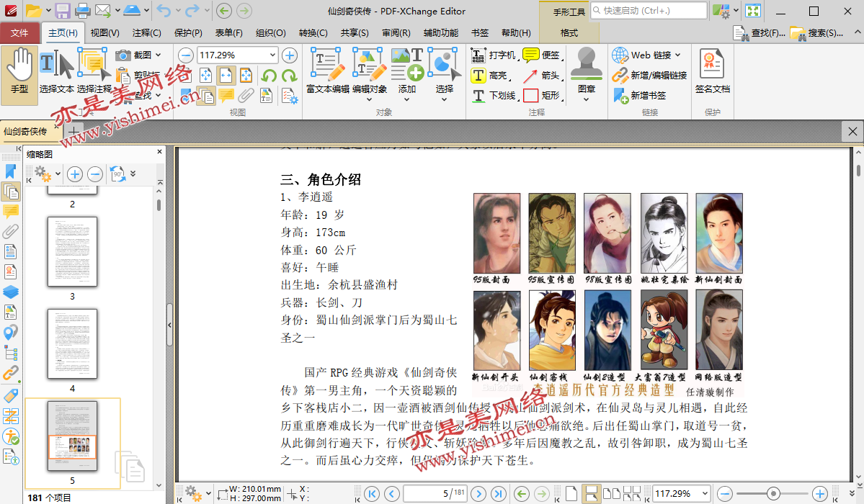Switch to the Convert (转换) ribbon tab

click(x=313, y=33)
